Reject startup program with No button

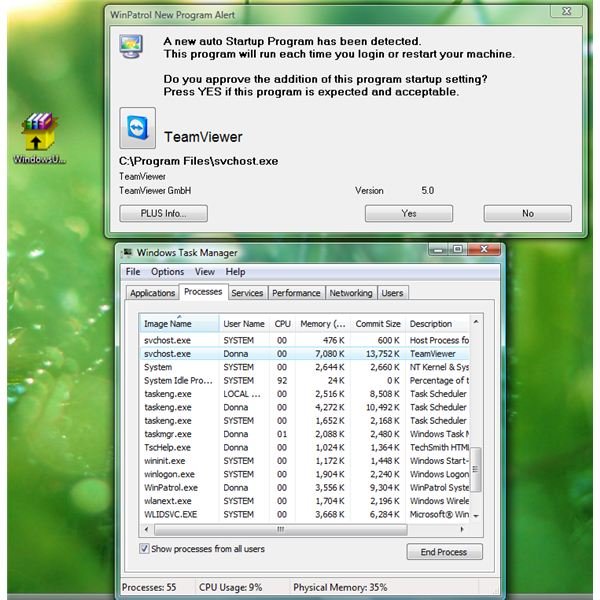tap(528, 213)
